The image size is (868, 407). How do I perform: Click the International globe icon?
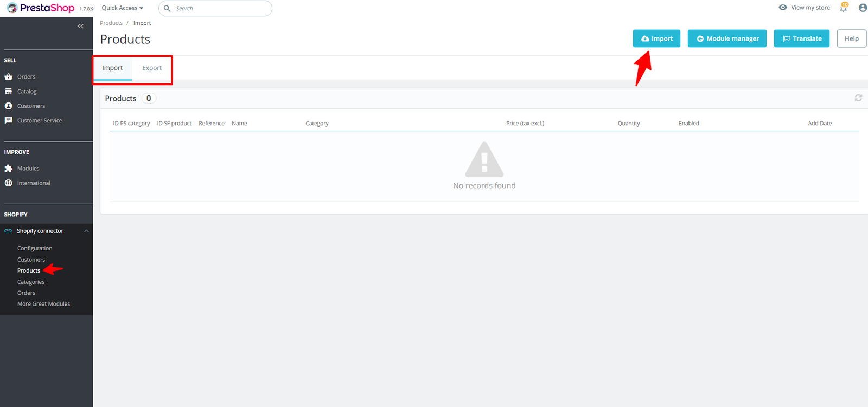8,183
